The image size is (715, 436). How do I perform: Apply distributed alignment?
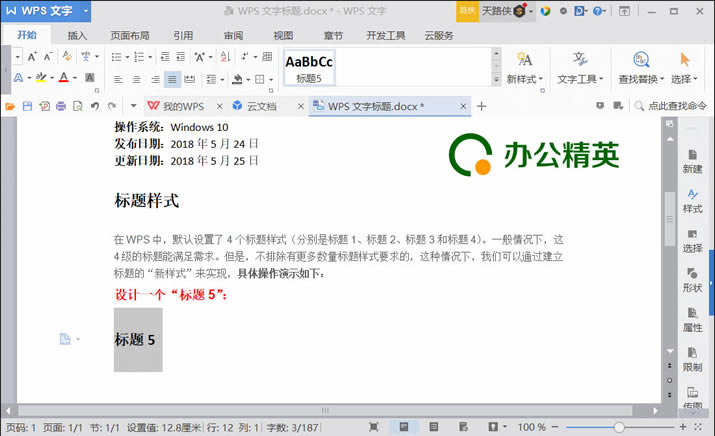[189, 79]
